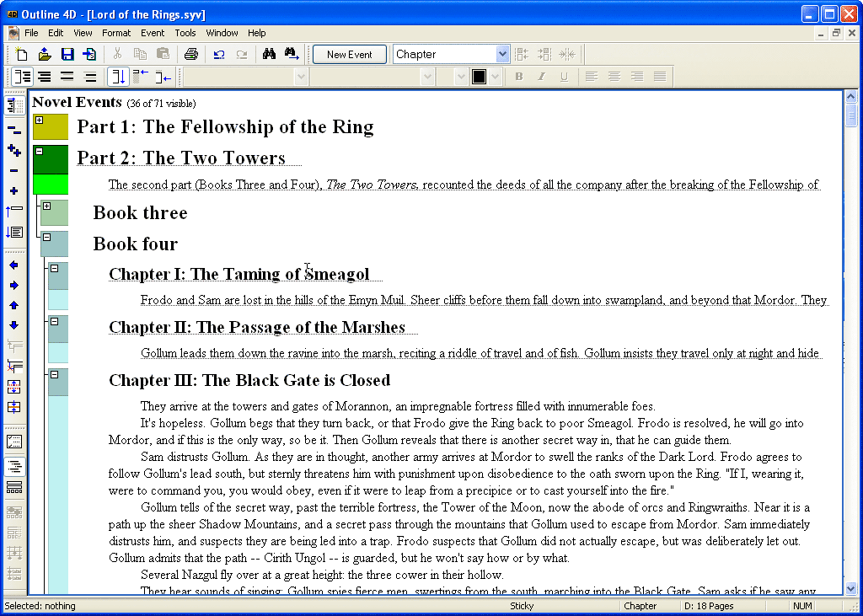Toggle Italic formatting on toolbar
This screenshot has height=616, width=863.
[x=542, y=76]
